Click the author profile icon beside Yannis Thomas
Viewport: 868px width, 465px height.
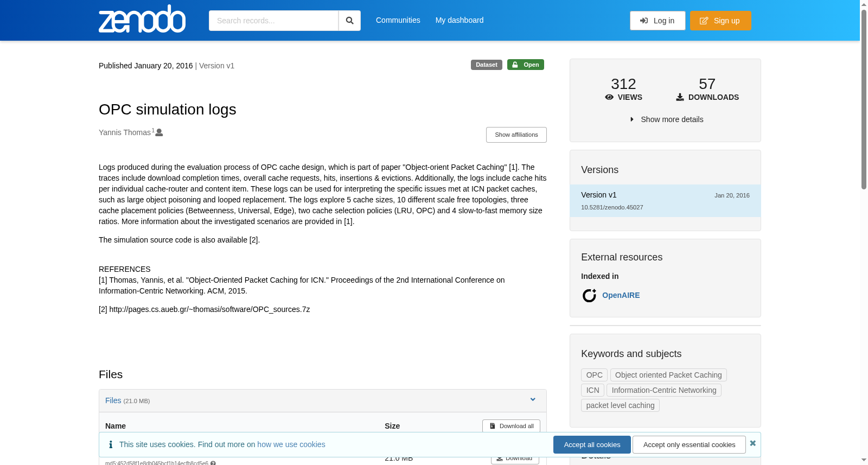pyautogui.click(x=159, y=132)
